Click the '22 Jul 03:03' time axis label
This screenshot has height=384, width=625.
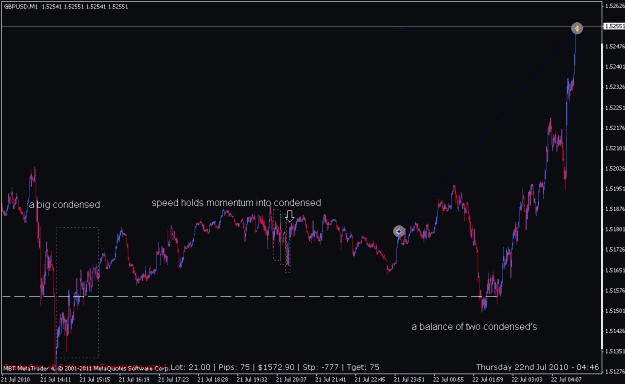tap(527, 380)
